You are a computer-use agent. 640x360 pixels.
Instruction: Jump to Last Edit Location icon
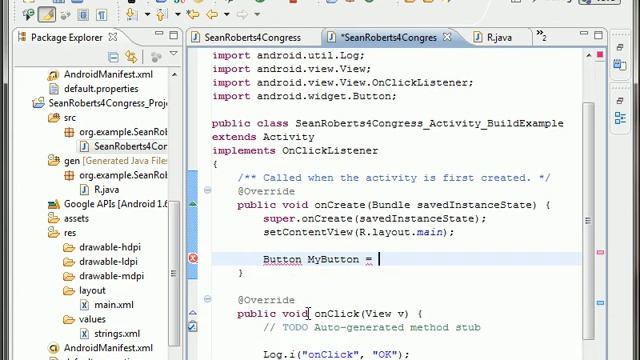tap(193, 15)
